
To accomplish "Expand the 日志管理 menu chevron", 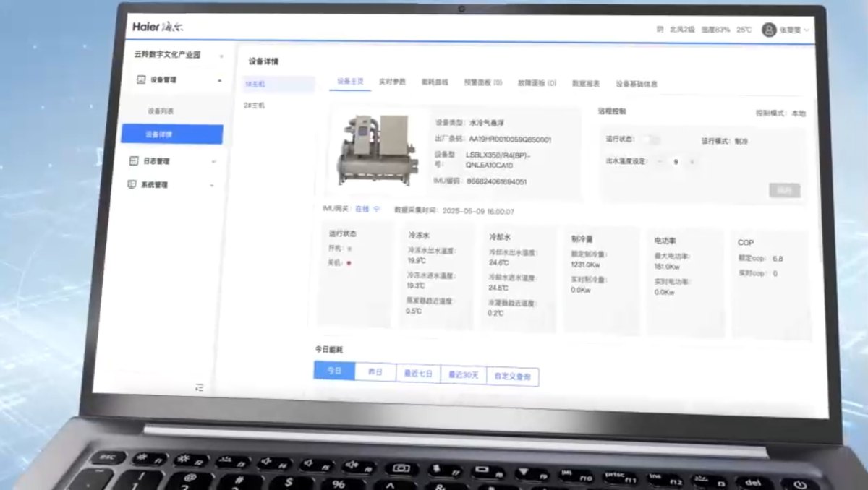I will click(x=213, y=160).
